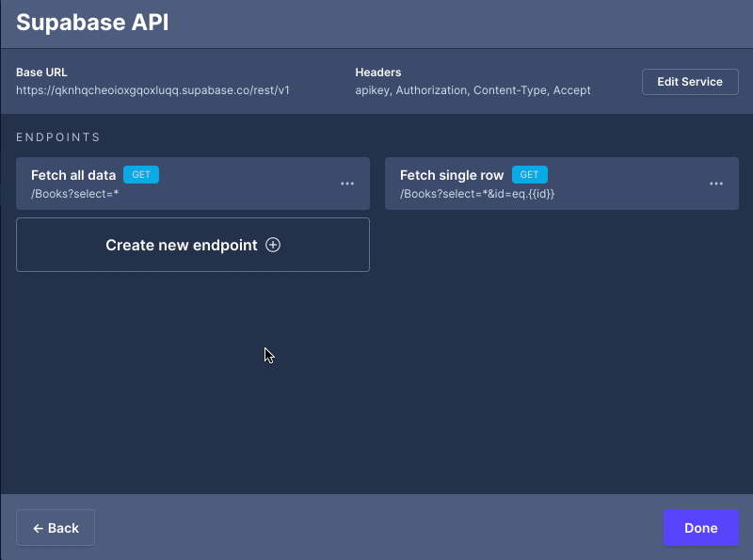Click the headers list apikey, Authorization text
This screenshot has height=560, width=753.
(473, 90)
